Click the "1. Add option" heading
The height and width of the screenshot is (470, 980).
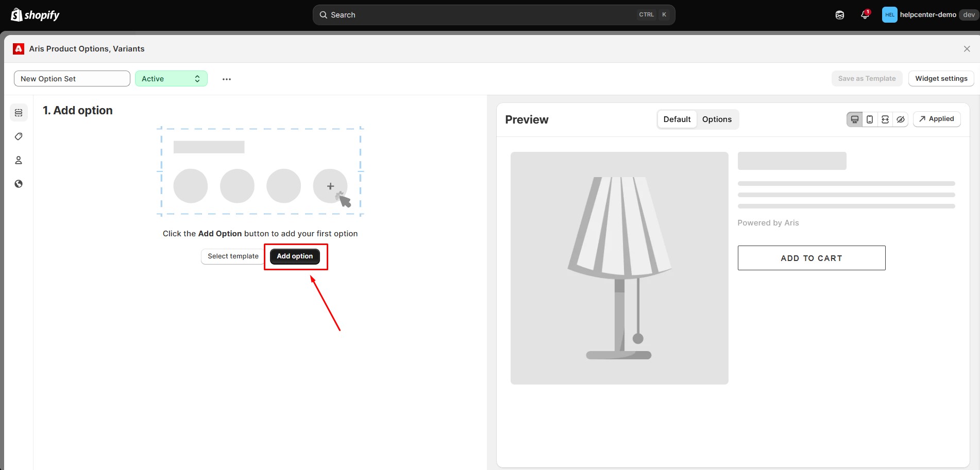click(78, 111)
